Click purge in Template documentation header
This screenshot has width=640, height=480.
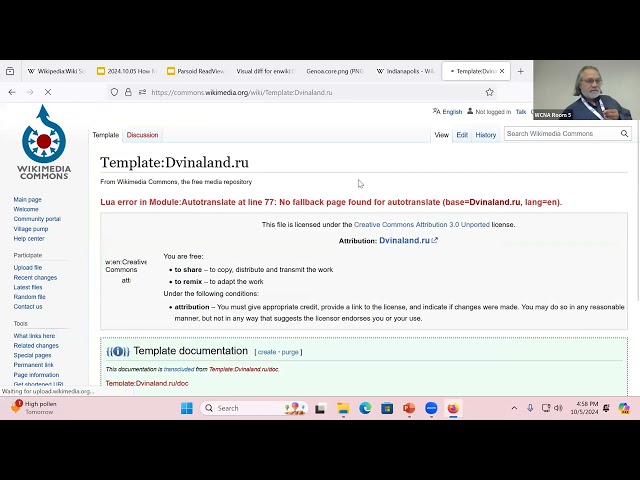point(290,352)
